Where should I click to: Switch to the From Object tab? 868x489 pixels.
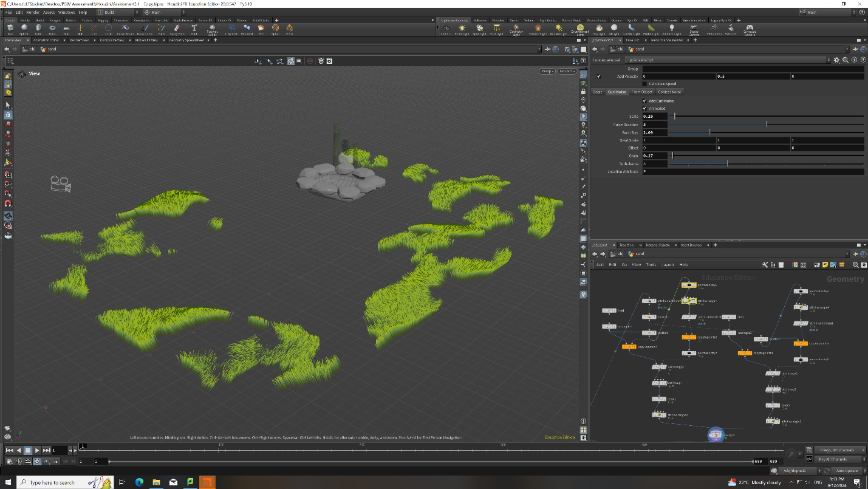point(641,92)
